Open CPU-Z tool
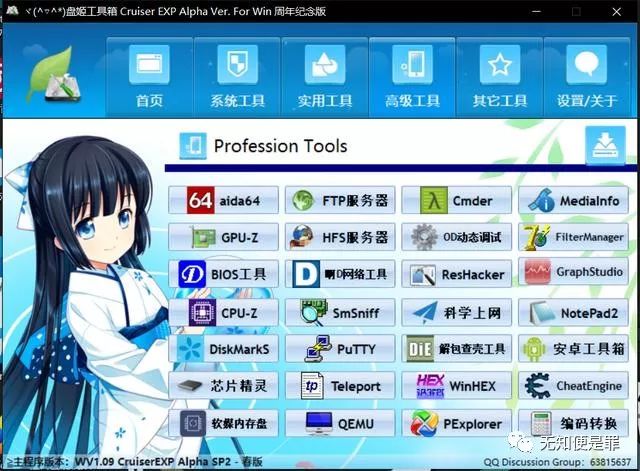 pyautogui.click(x=223, y=312)
